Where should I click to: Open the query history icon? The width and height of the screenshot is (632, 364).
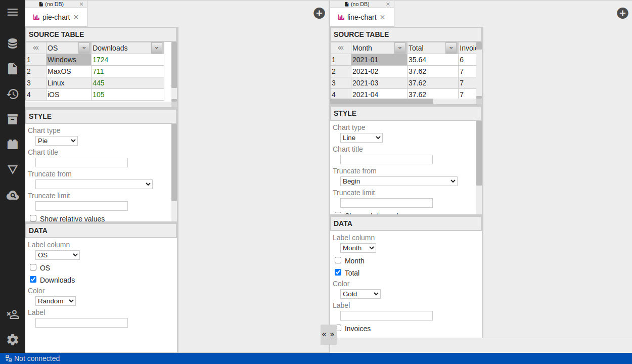point(13,94)
